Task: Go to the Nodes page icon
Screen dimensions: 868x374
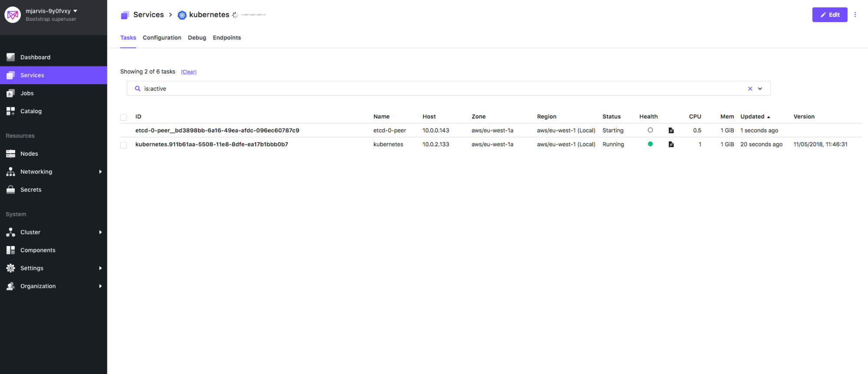Action: [11, 154]
